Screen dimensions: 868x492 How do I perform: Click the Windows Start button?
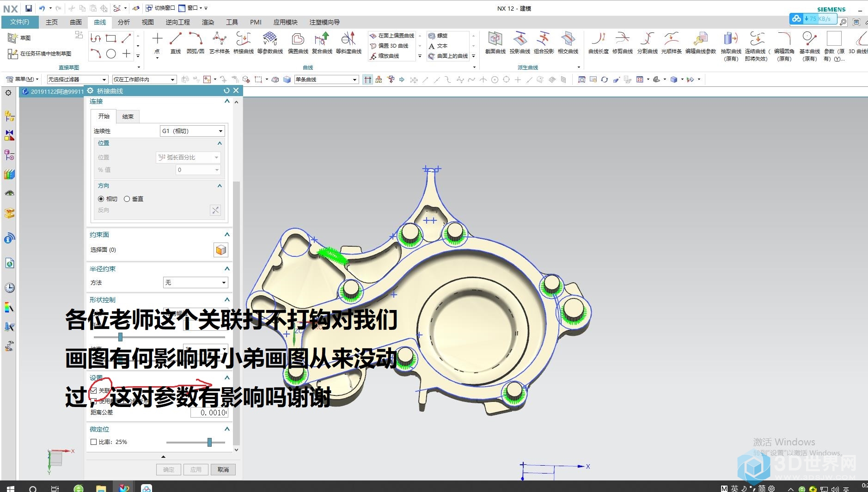tap(11, 488)
